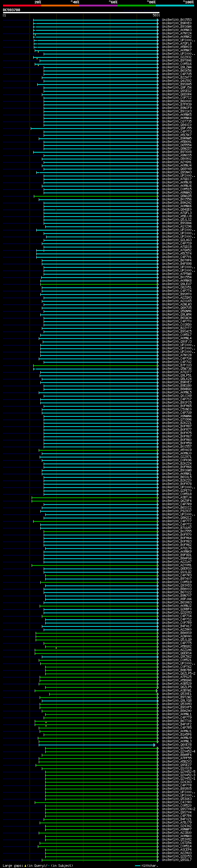The width and height of the screenshot is (197, 868).
Task: Select label UniRef100_Q6ERS4
Action: click(x=176, y=653)
